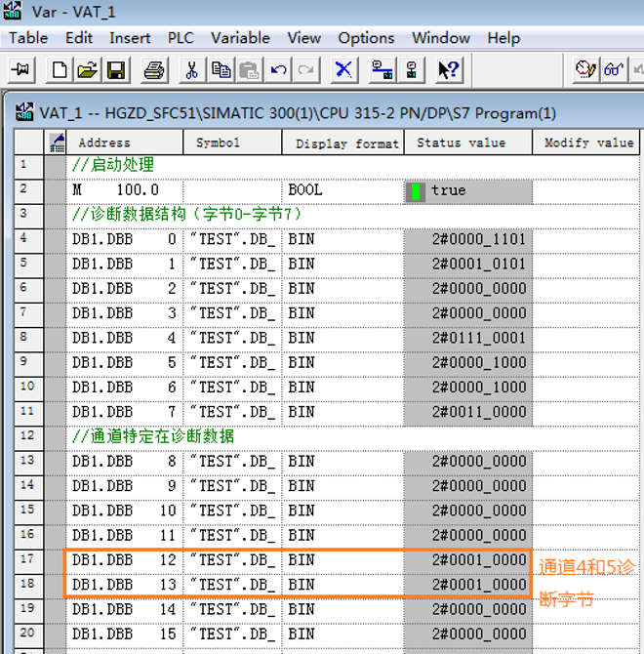
Task: Click status value 2#0011_0000
Action: coord(468,413)
